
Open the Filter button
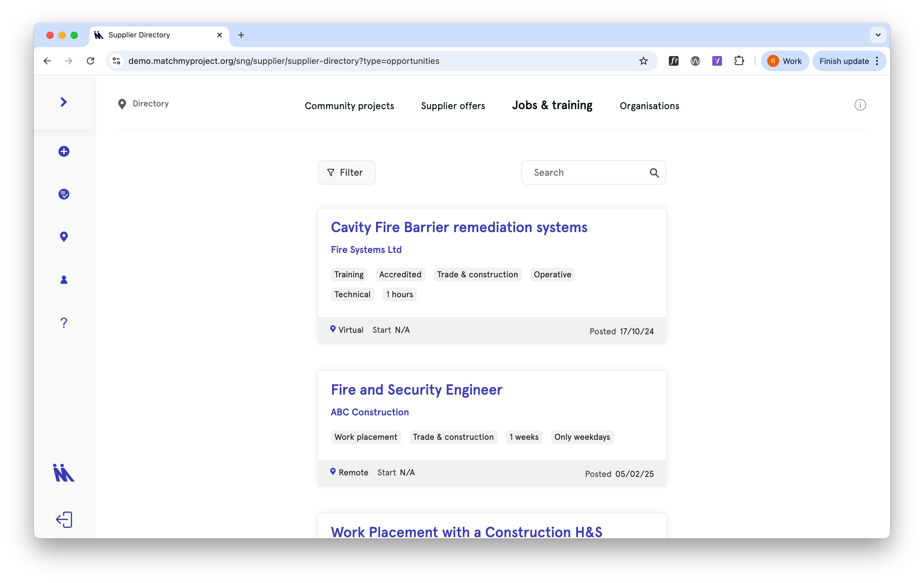(x=346, y=173)
